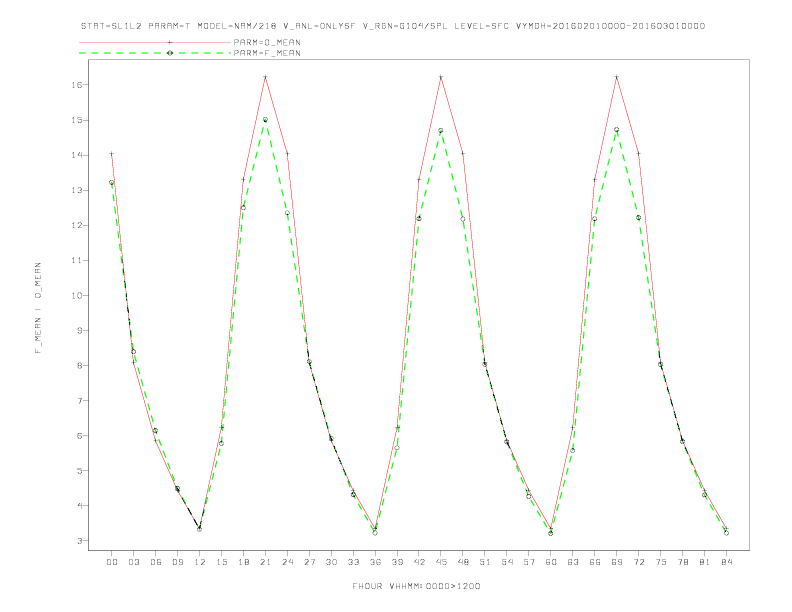Viewport: 792px width, 612px height.
Task: Click x-axis tick label 00
Action: pos(112,562)
